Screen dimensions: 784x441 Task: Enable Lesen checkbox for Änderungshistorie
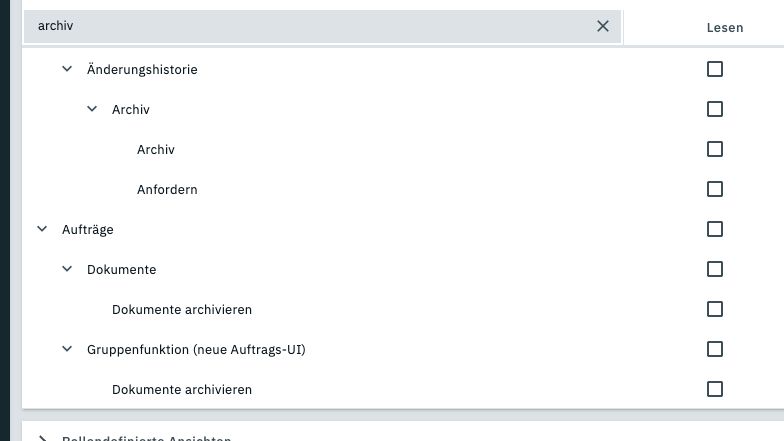click(x=714, y=69)
